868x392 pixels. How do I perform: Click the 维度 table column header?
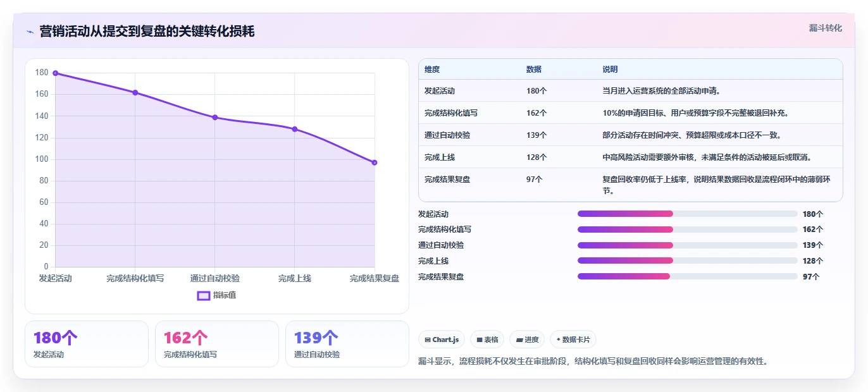(x=432, y=70)
